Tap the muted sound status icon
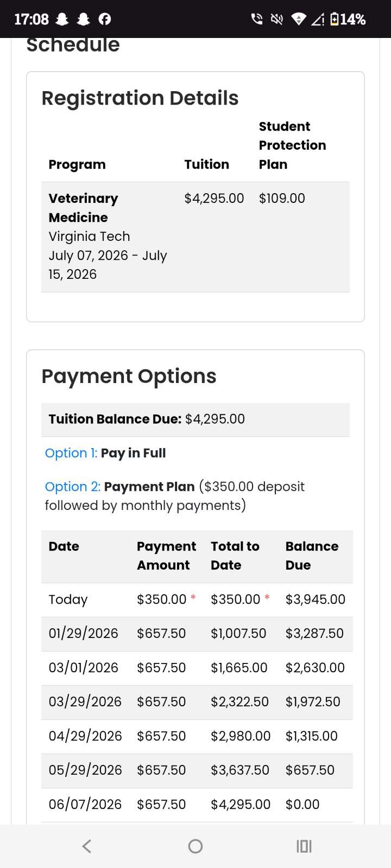Image resolution: width=391 pixels, height=868 pixels. tap(277, 20)
